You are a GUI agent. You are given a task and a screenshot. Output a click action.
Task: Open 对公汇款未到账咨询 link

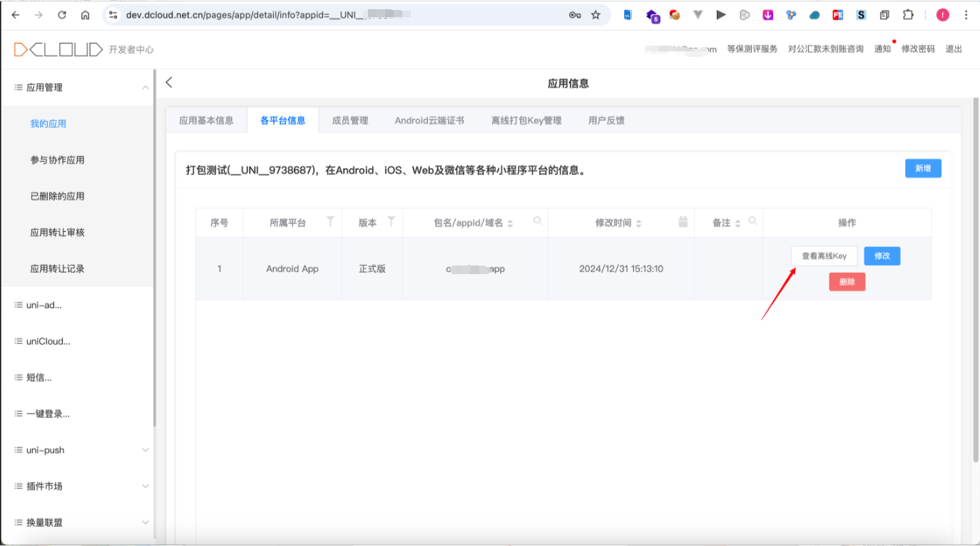tap(826, 49)
